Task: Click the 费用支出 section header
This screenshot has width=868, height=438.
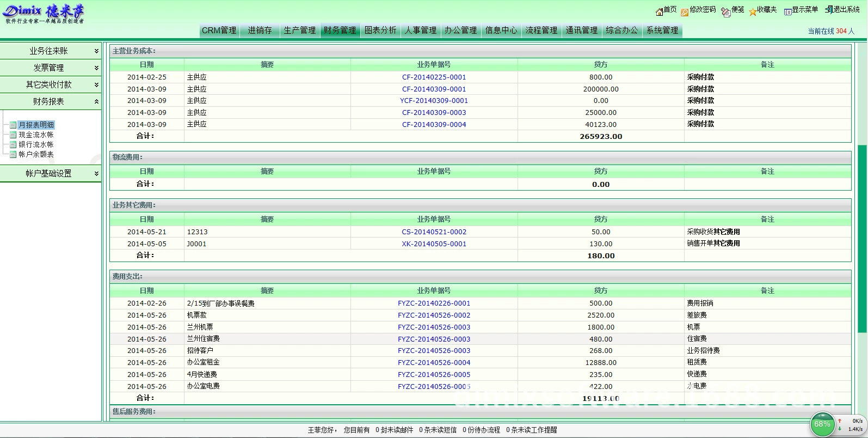Action: [481, 277]
